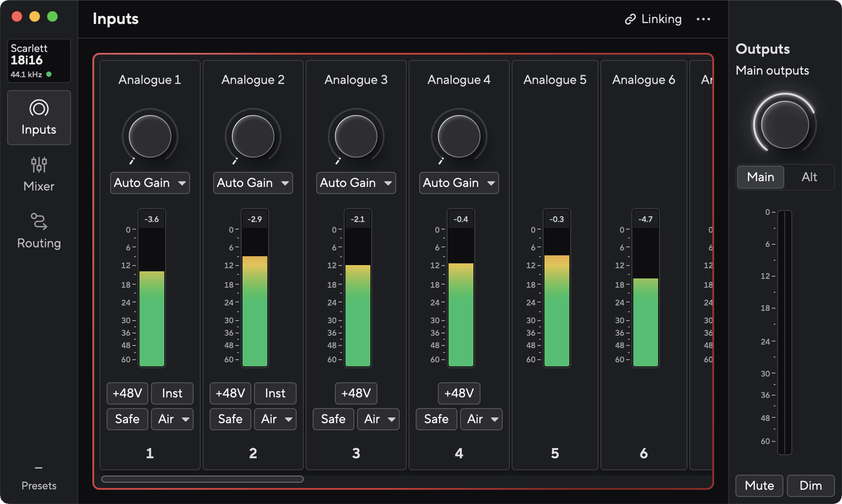Click channel number 6 label
This screenshot has width=842, height=504.
pyautogui.click(x=644, y=453)
